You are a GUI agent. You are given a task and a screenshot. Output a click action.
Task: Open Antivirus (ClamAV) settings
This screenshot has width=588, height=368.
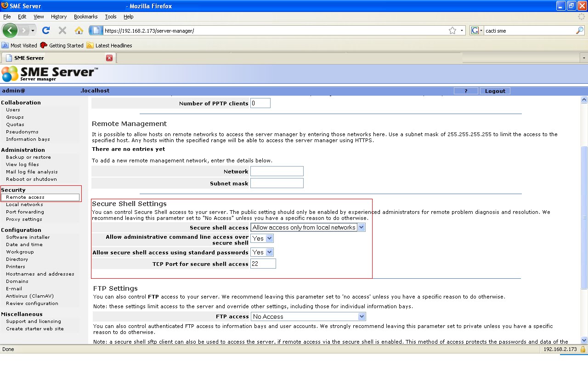point(30,296)
